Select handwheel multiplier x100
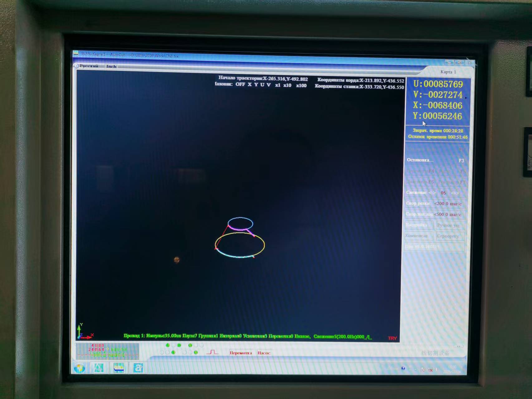This screenshot has width=532, height=399. point(301,85)
